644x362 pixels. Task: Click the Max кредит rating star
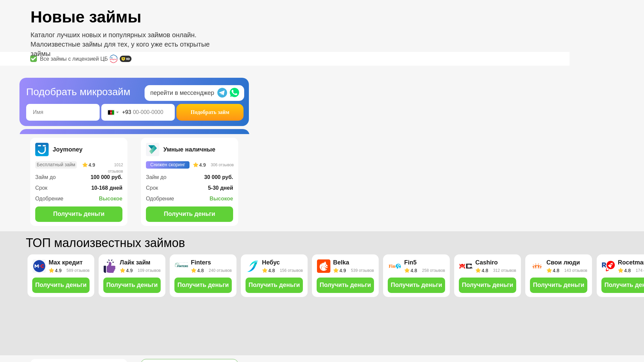click(x=51, y=270)
